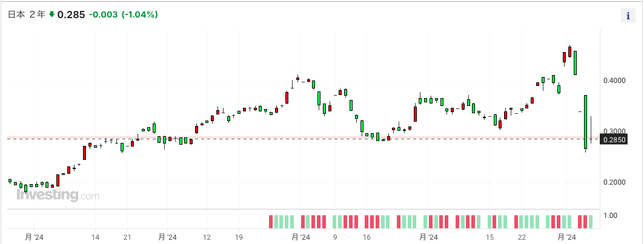Click the date label 19 on time axis
This screenshot has height=244, width=644.
238,237
